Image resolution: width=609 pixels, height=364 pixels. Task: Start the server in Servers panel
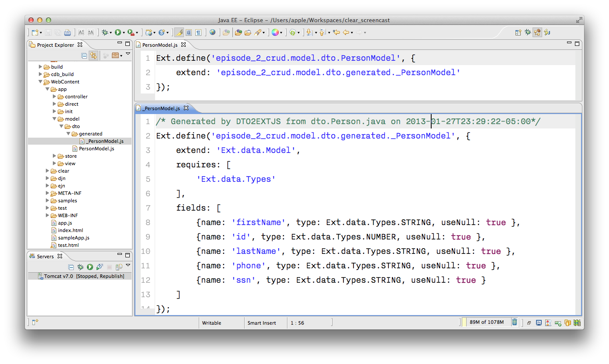coord(90,267)
